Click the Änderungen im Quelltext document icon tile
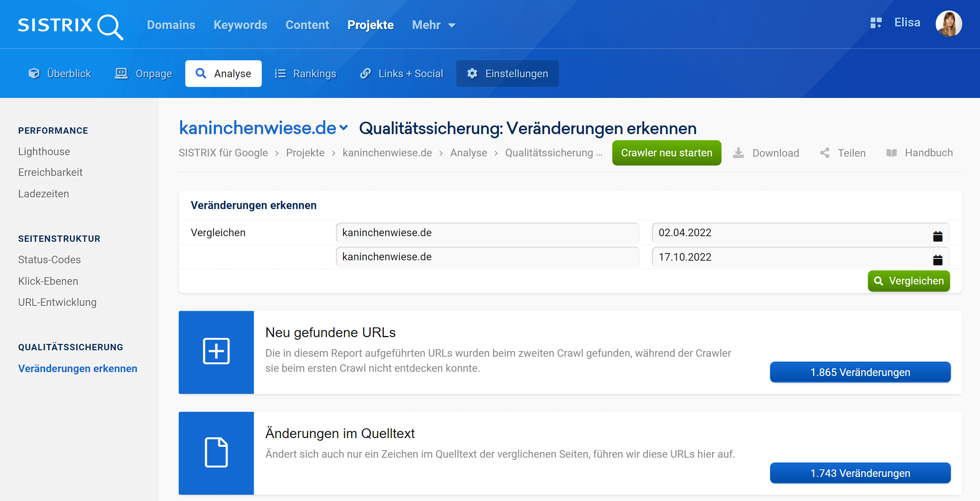The height and width of the screenshot is (501, 980). tap(216, 453)
